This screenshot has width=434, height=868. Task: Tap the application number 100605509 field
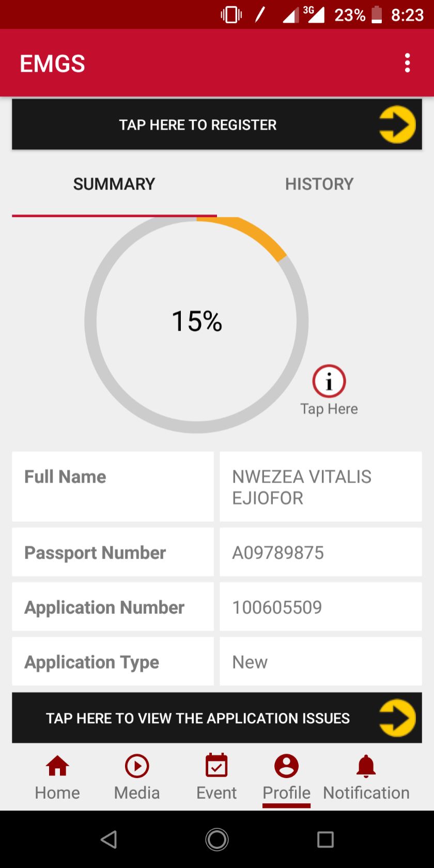tap(320, 607)
